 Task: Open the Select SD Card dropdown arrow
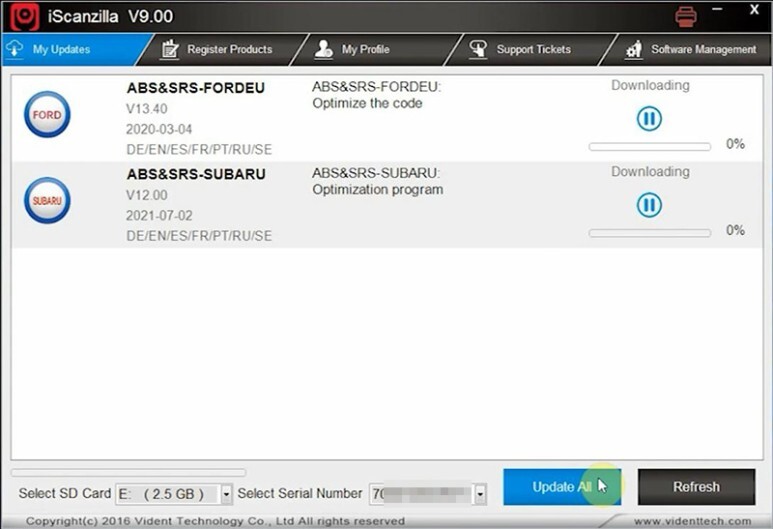[226, 494]
